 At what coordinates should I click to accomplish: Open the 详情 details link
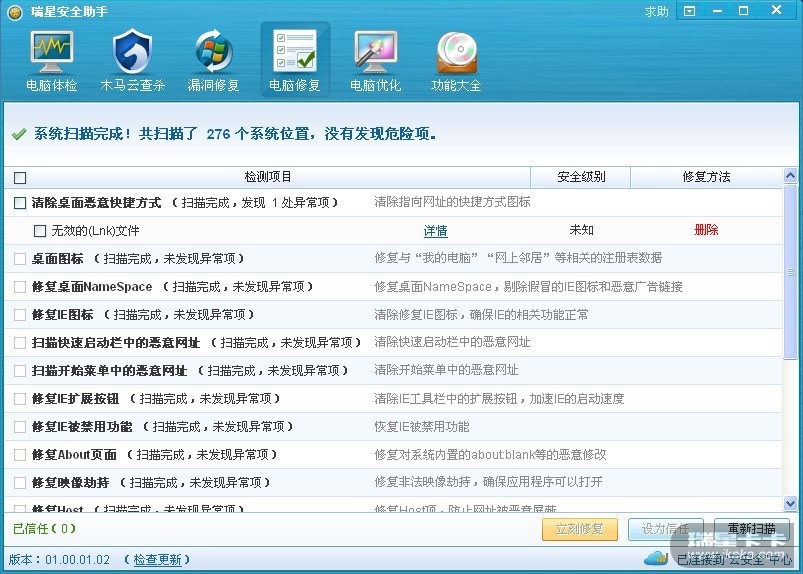pos(435,231)
